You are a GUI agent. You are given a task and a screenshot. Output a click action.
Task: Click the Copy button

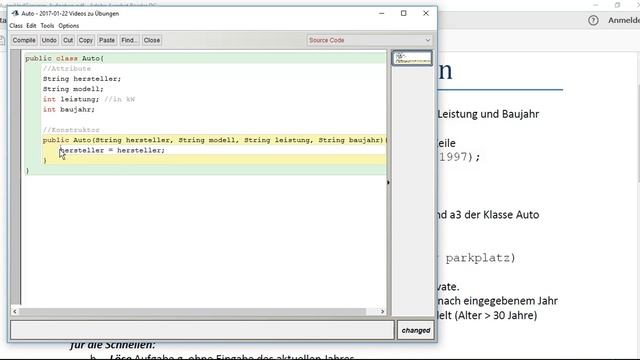(x=86, y=40)
